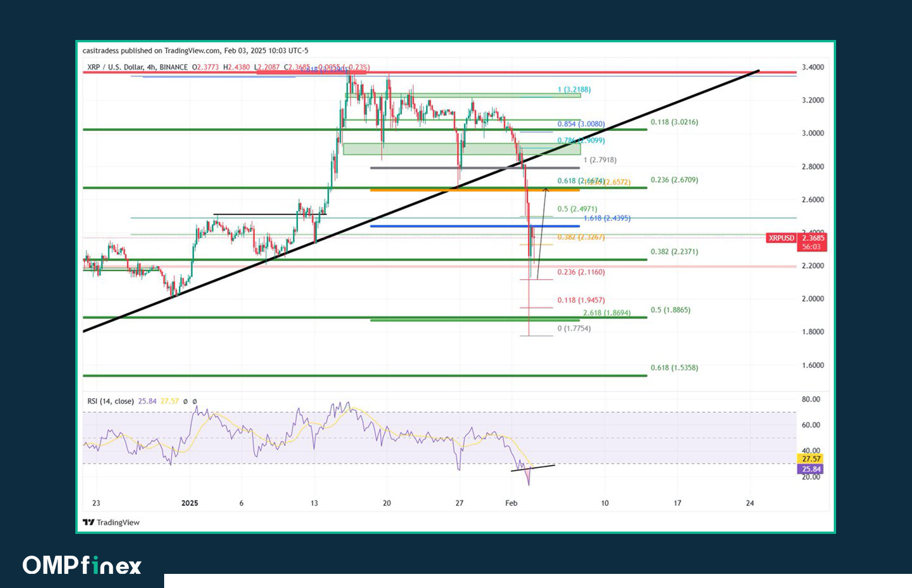Select the "23" date axis label
Screen dimensions: 912x588
pyautogui.click(x=96, y=503)
